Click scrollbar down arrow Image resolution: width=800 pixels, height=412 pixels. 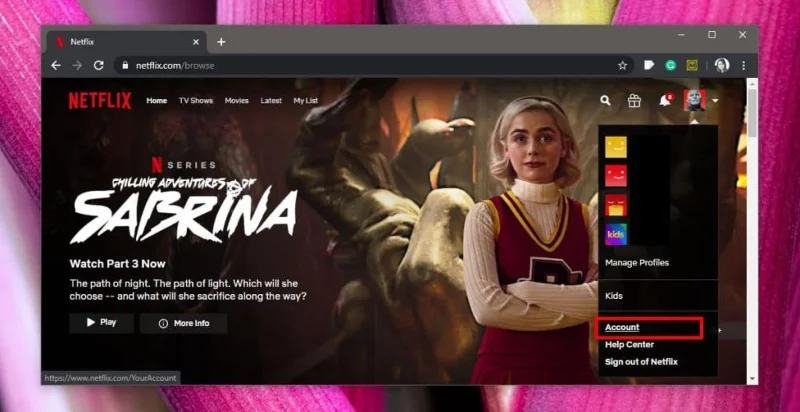(752, 379)
